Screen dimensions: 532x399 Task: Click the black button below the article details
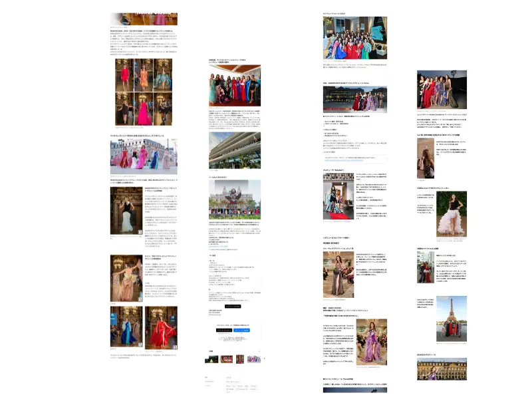pos(233,307)
